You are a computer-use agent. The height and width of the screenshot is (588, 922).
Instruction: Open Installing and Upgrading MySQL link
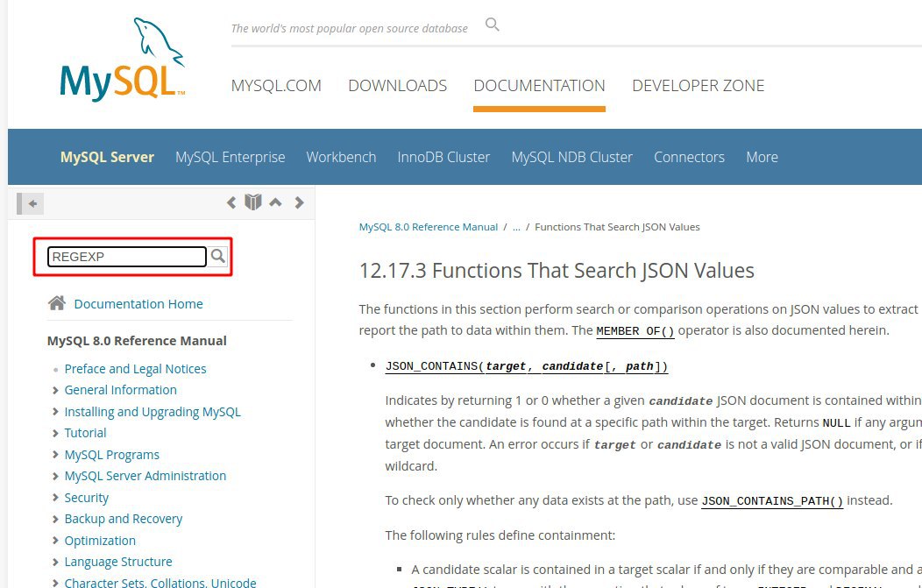point(152,412)
